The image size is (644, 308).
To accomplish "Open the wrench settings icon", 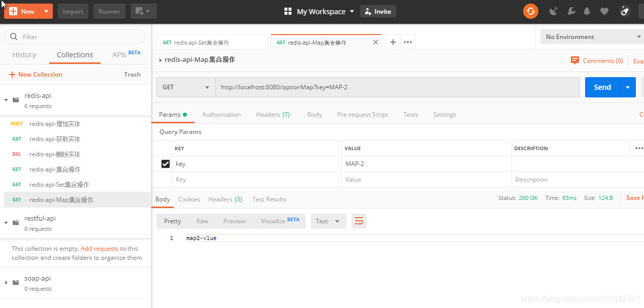I will [571, 11].
